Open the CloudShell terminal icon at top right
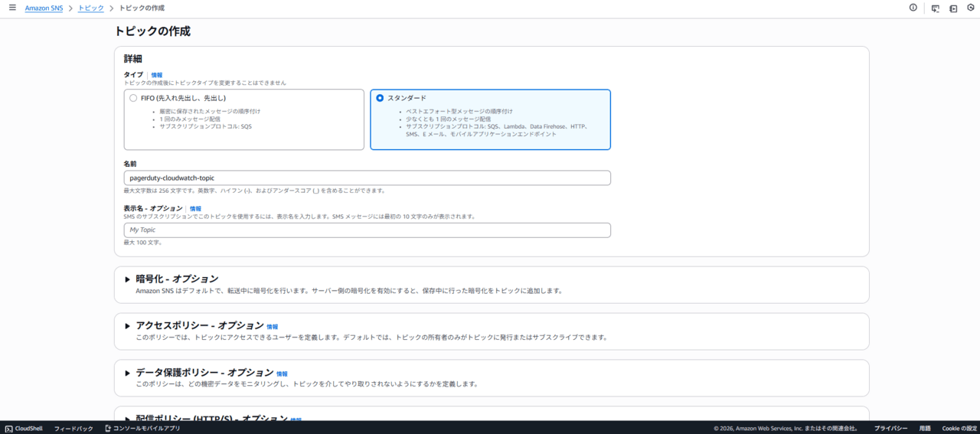Image resolution: width=980 pixels, height=434 pixels. (x=935, y=8)
